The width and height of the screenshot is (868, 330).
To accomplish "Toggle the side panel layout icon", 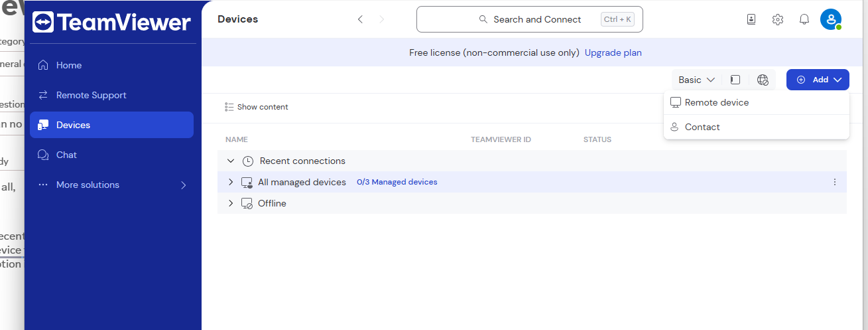I will pyautogui.click(x=735, y=80).
